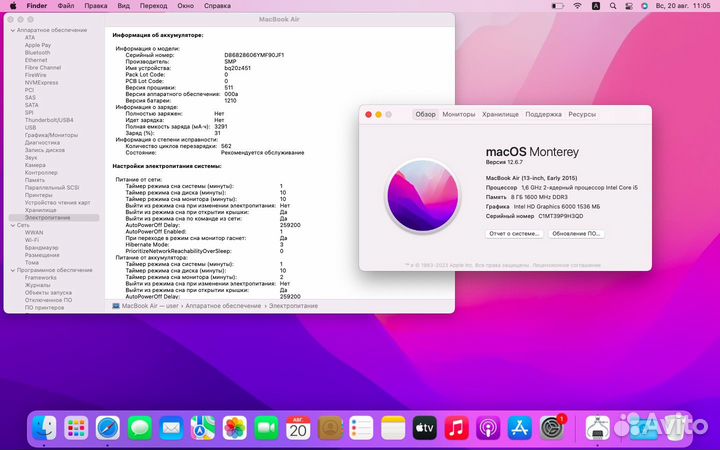The height and width of the screenshot is (450, 720).
Task: Open Finder from the Dock
Action: [45, 428]
